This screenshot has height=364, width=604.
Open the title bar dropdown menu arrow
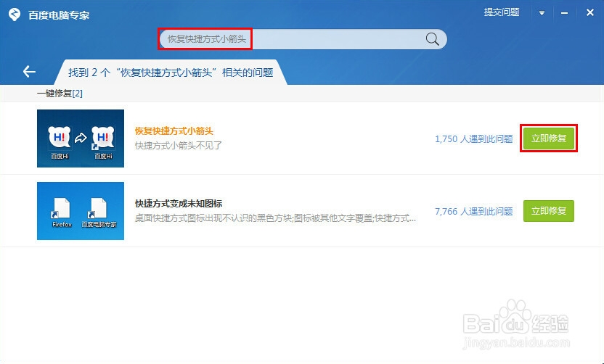point(542,13)
